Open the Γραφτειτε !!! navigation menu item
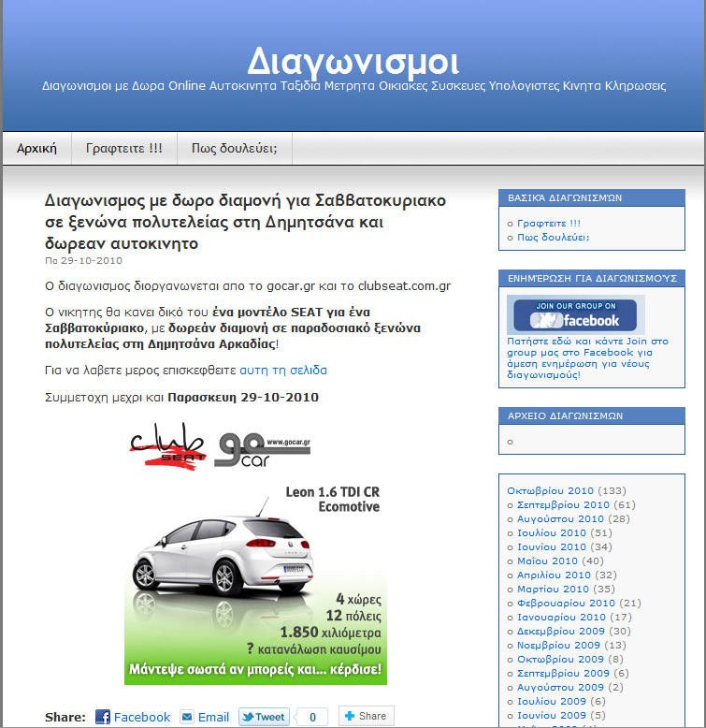This screenshot has width=706, height=728. 124,148
